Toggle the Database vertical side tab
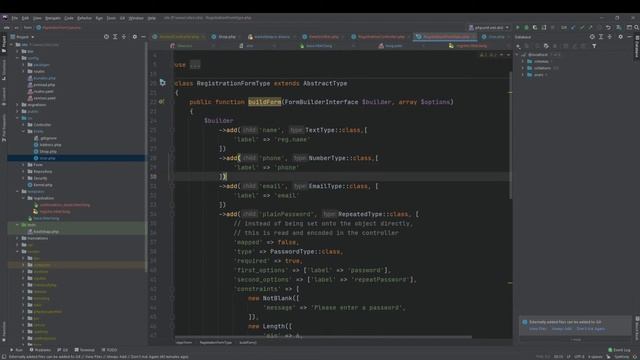The image size is (640, 360). coord(636,47)
